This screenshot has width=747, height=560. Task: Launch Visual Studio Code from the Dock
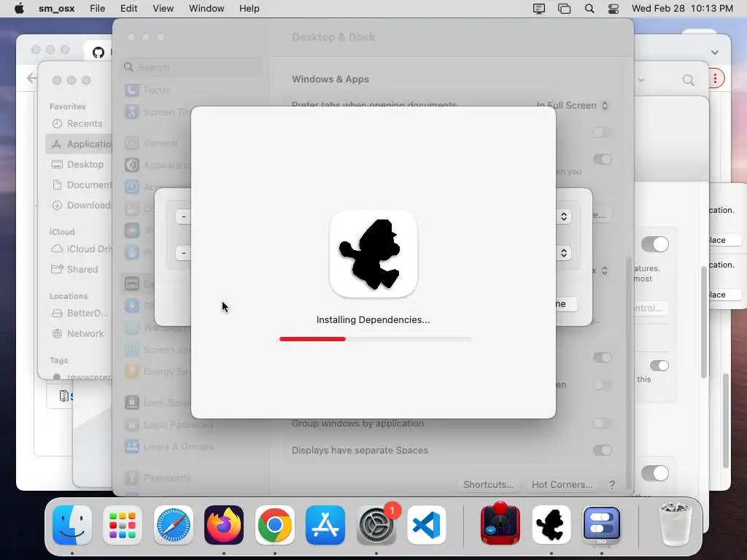427,525
